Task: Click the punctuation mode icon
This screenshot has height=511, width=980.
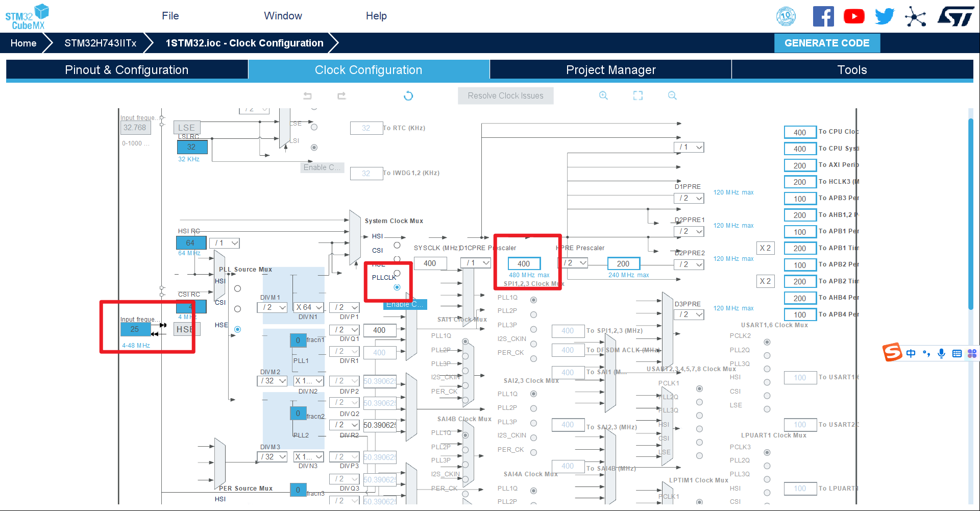Action: click(926, 353)
